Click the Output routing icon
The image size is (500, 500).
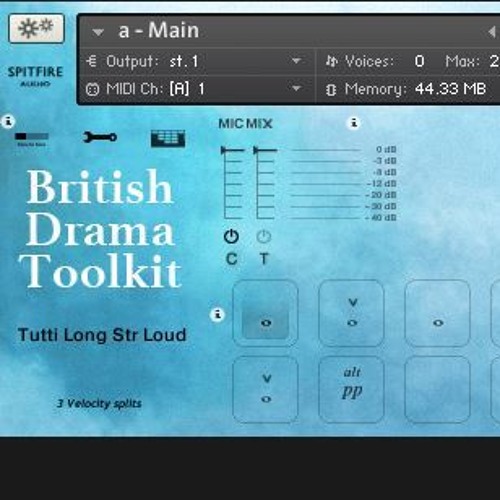click(92, 61)
